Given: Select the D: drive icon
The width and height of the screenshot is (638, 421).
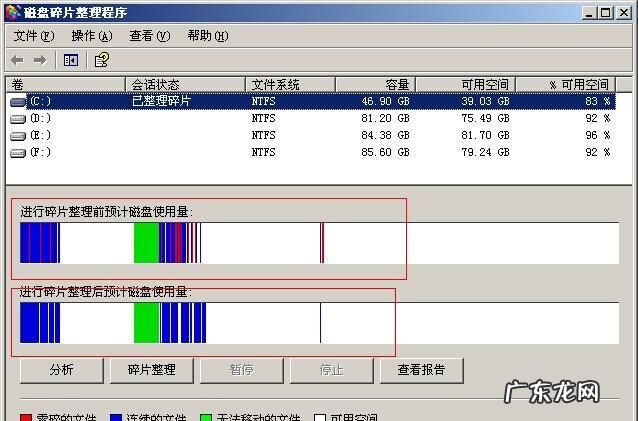Looking at the screenshot, I should (18, 119).
